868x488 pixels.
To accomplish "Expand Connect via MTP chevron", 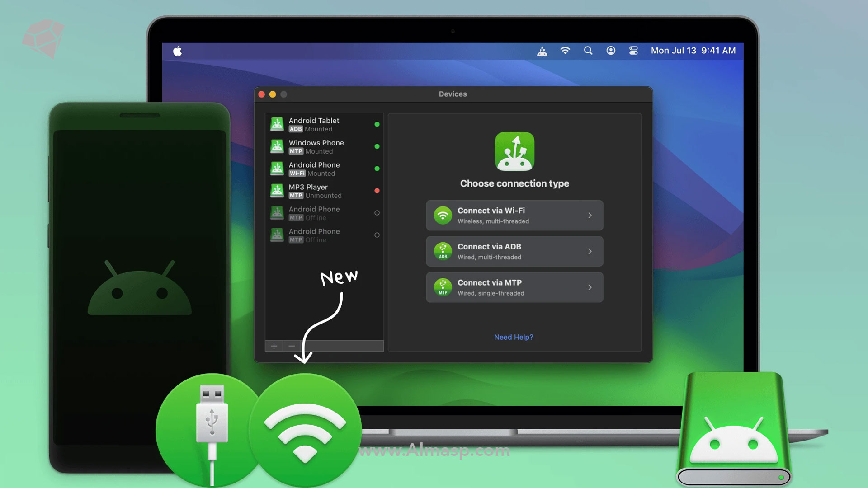I will (590, 287).
